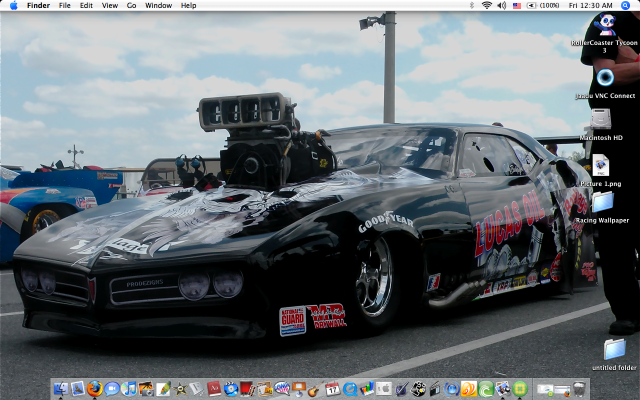Open the US flag input menu

point(517,6)
